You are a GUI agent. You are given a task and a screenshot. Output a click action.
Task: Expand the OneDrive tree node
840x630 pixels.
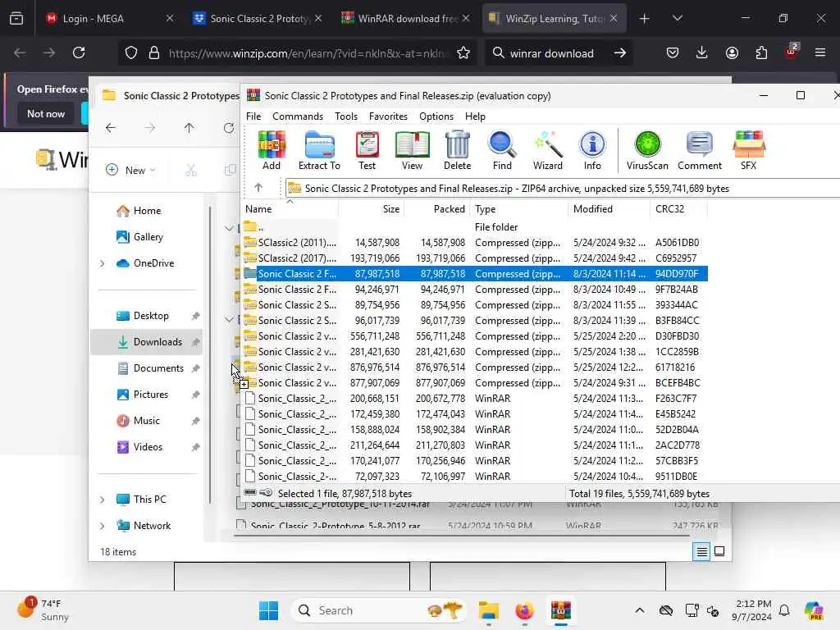coord(103,263)
